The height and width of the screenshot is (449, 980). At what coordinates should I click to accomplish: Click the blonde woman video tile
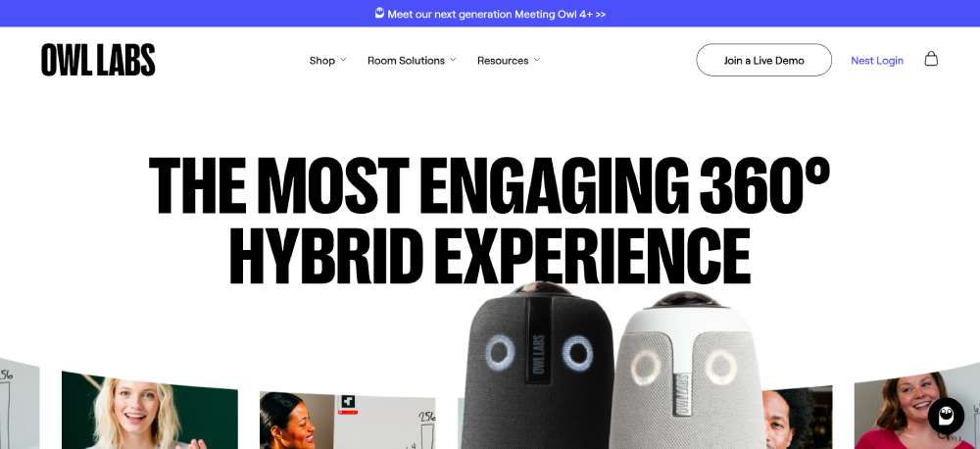[x=149, y=410]
